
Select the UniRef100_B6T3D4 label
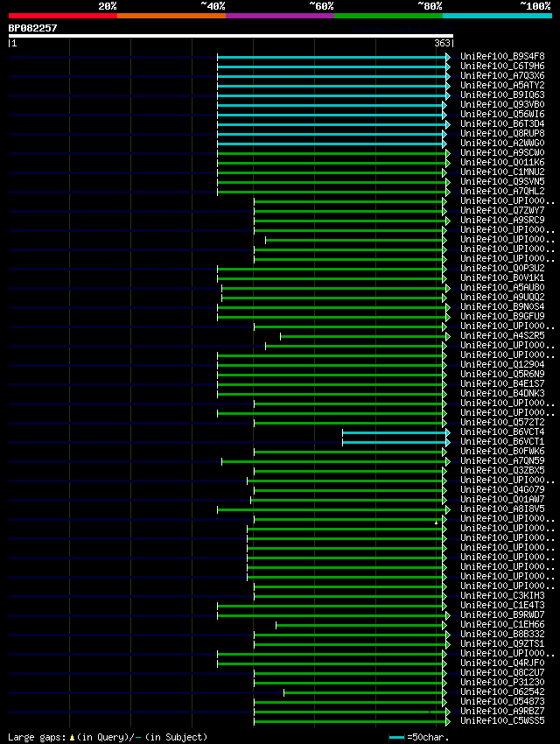click(502, 123)
